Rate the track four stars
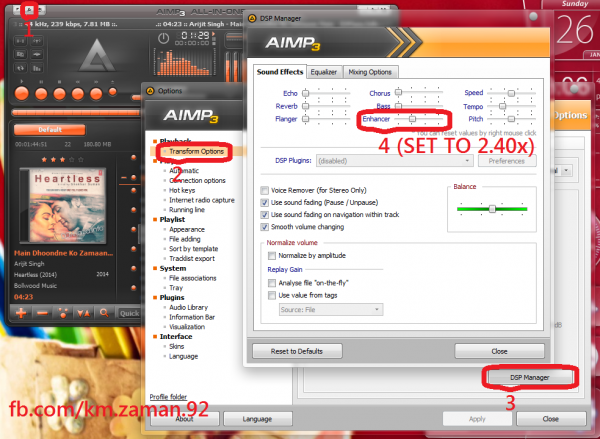Viewport: 600px width, 439px height. pos(72,159)
